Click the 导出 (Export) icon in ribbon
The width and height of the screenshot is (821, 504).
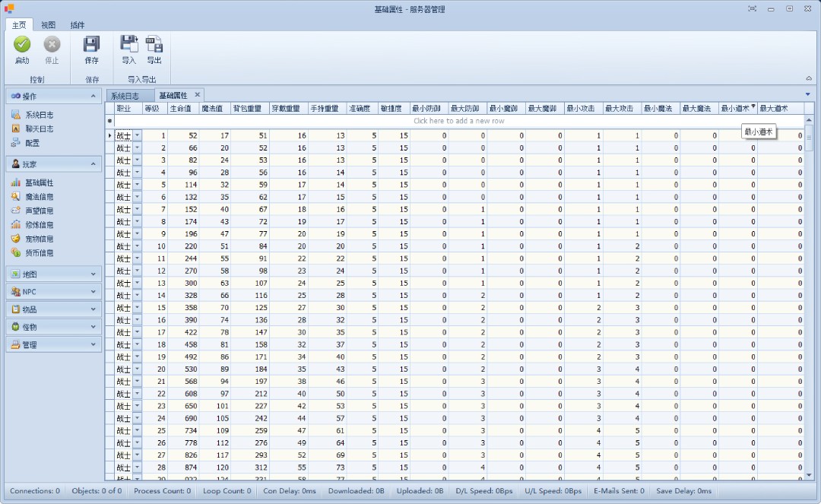154,45
